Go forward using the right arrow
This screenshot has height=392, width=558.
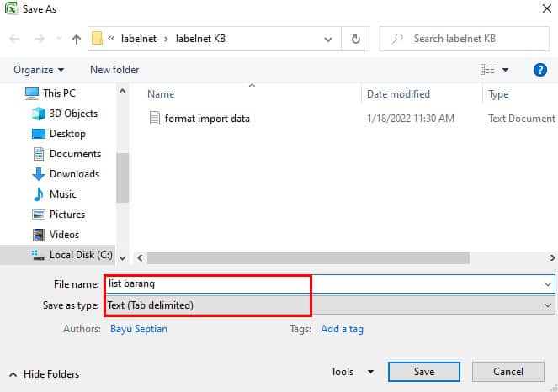[x=40, y=39]
